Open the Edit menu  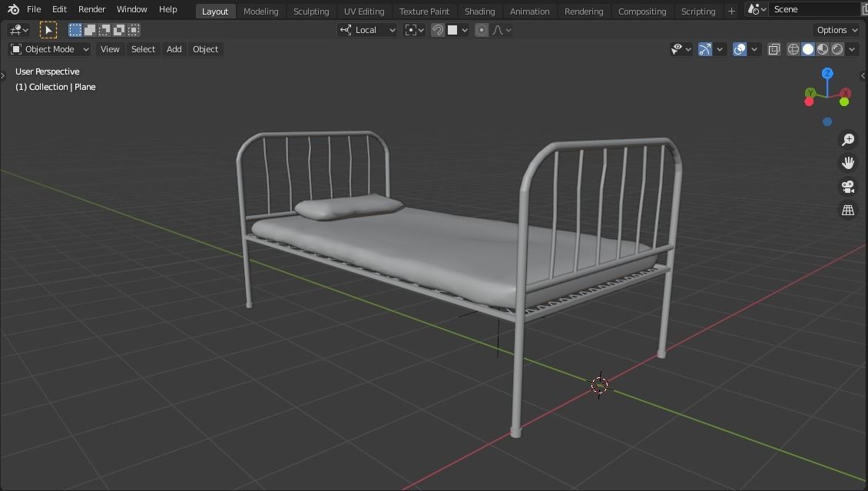pyautogui.click(x=59, y=9)
